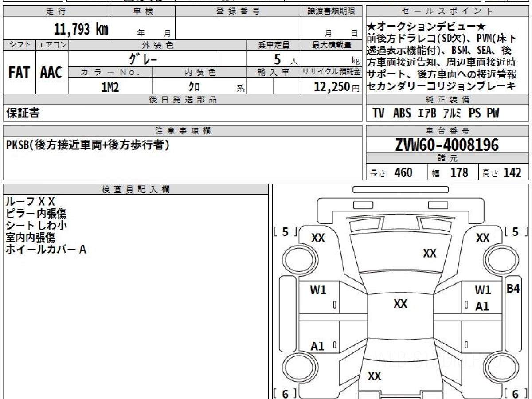Viewport: 532px width, 399px height.
Task: Select the AAC air conditioner value
Action: click(x=51, y=73)
